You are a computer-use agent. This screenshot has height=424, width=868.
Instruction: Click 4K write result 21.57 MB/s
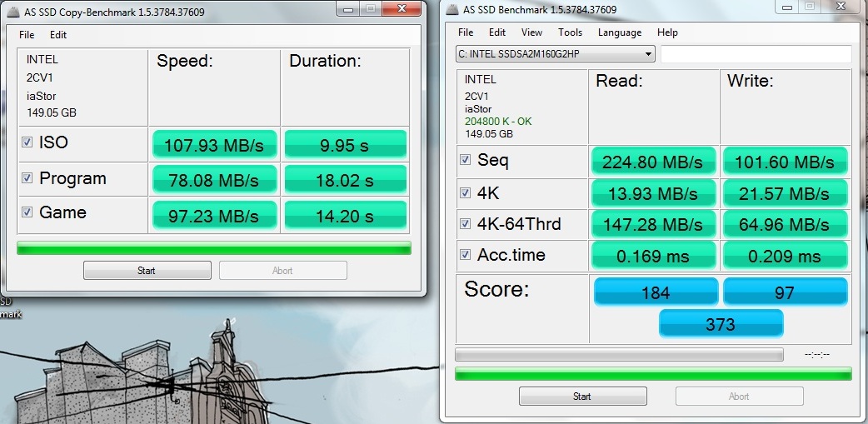click(785, 192)
